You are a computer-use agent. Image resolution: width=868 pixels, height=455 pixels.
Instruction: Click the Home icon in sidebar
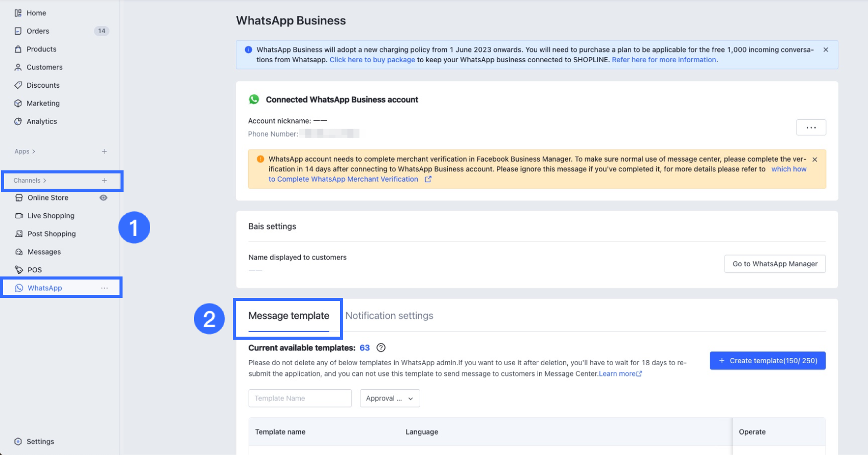coord(18,13)
